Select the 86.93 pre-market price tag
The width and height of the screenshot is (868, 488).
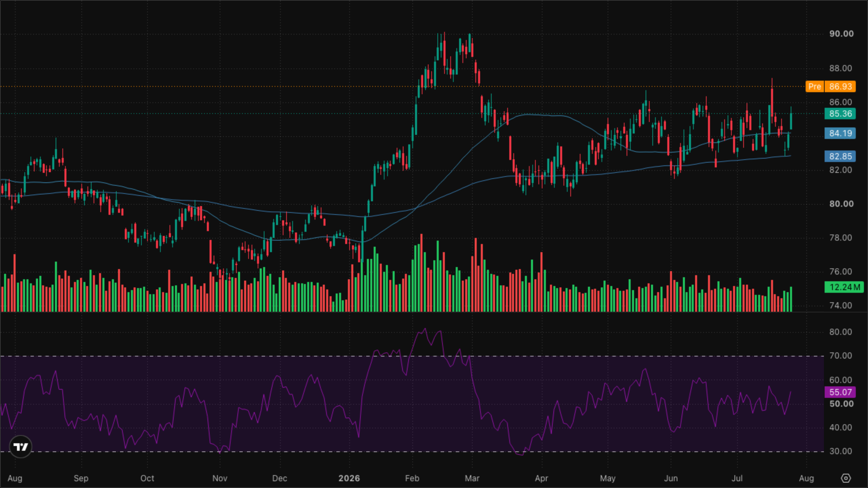tap(840, 86)
